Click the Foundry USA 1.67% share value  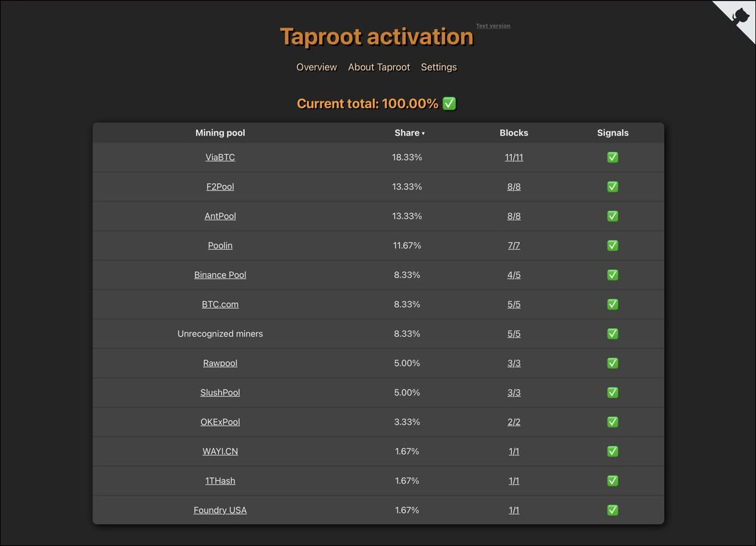[407, 510]
